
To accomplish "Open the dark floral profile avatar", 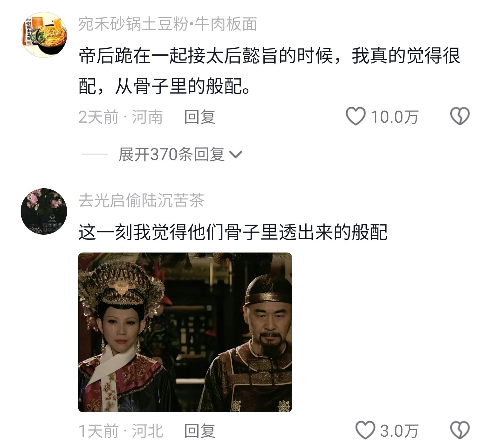I will click(x=44, y=211).
